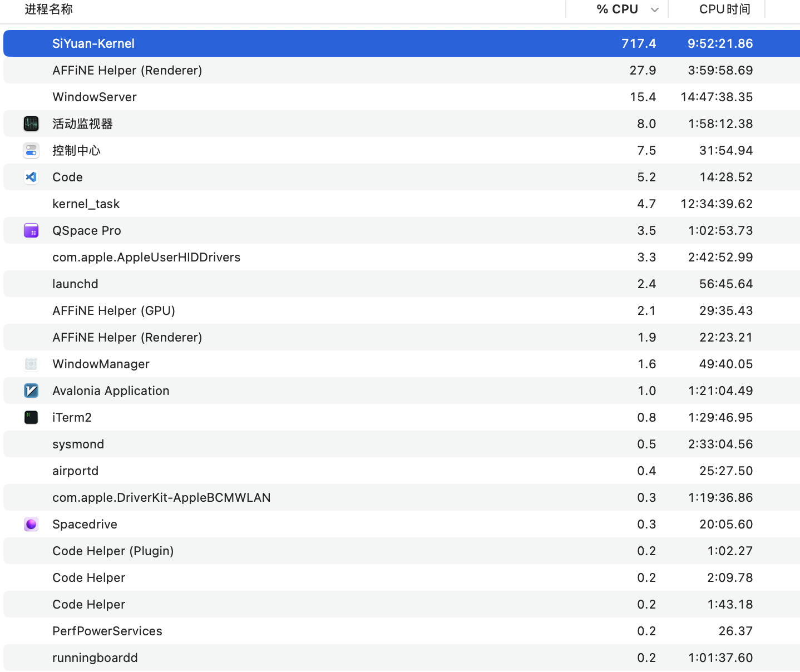Select the Spacedrive process name
This screenshot has width=800, height=672.
tap(85, 524)
